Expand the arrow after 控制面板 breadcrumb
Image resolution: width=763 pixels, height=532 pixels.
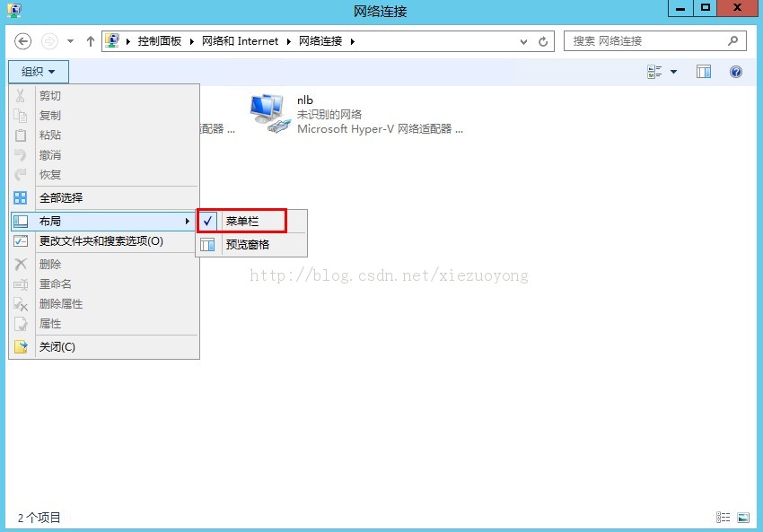[192, 41]
